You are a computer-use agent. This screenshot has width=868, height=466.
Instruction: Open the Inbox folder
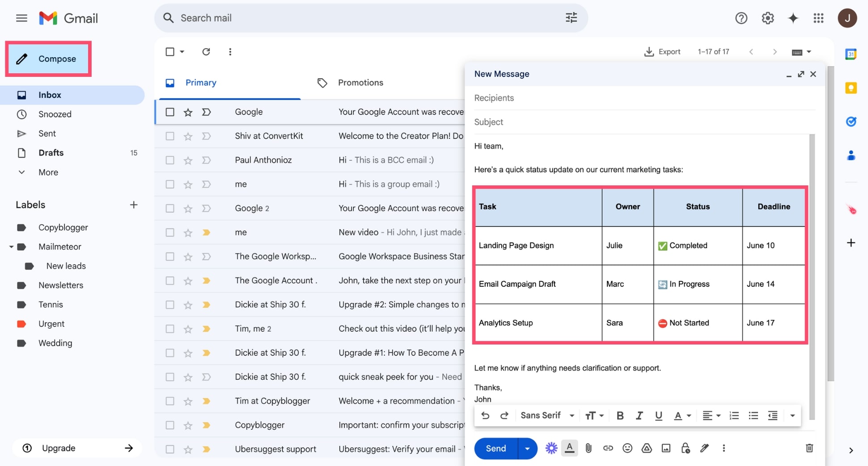tap(72, 95)
